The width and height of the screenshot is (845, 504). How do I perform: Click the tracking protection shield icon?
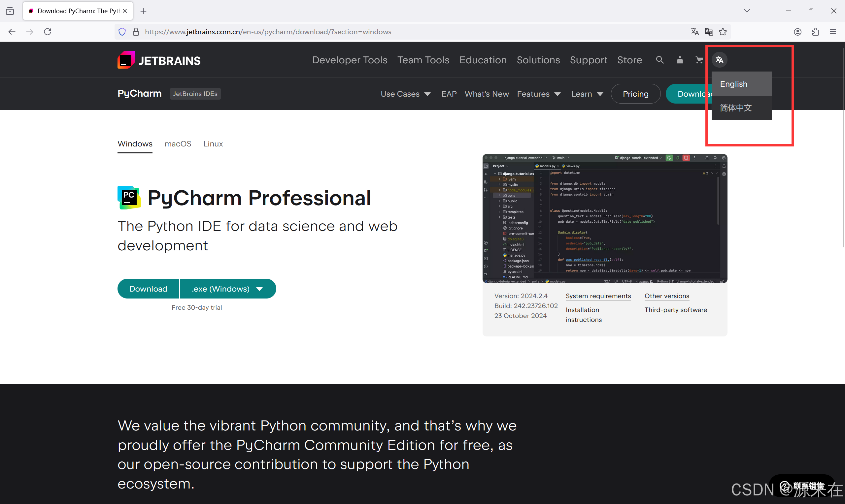click(x=122, y=32)
